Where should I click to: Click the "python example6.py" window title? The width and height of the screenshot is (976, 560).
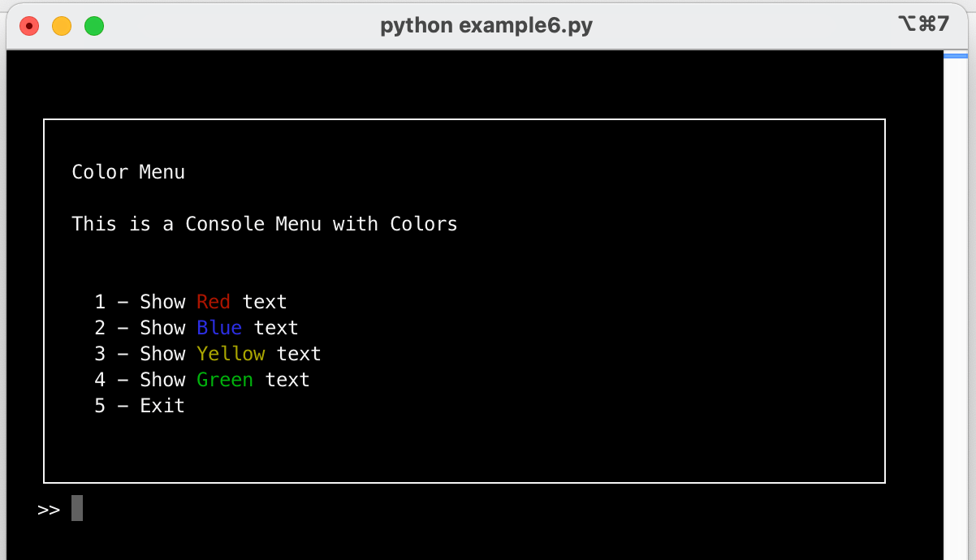(x=487, y=24)
